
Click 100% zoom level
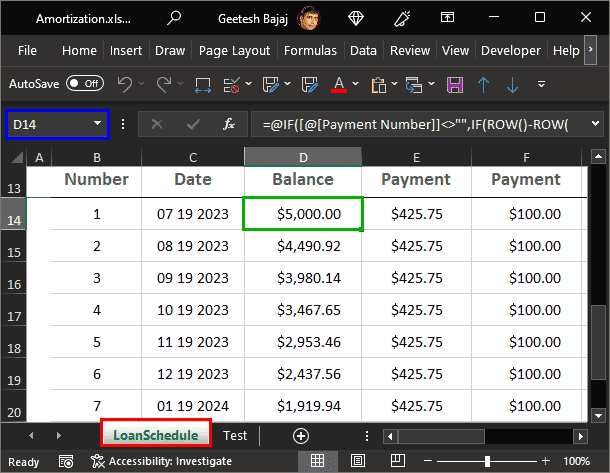tap(577, 461)
